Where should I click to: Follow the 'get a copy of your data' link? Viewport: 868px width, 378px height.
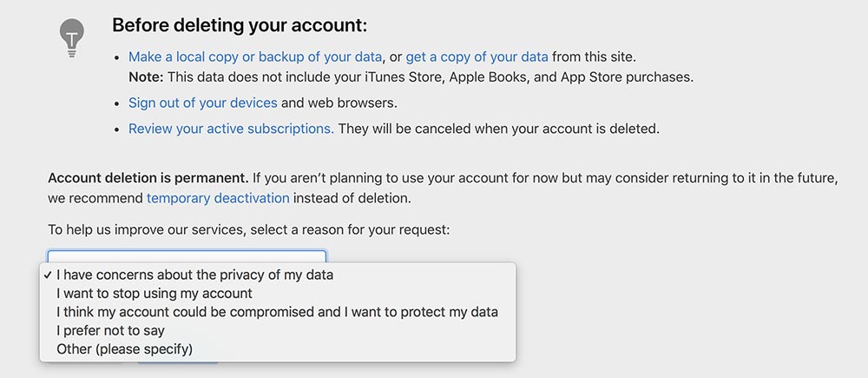[x=477, y=56]
